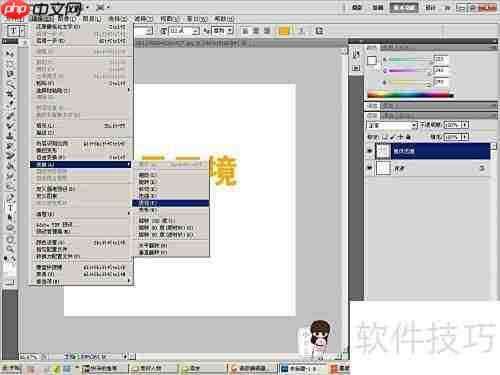
Task: Click the Background layer thumbnail
Action: [x=383, y=168]
